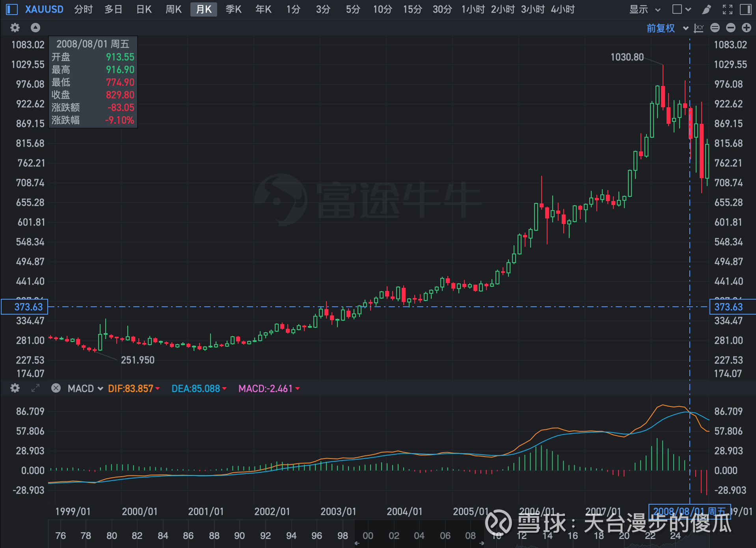
Task: Toggle the right sidebar panel
Action: (746, 9)
